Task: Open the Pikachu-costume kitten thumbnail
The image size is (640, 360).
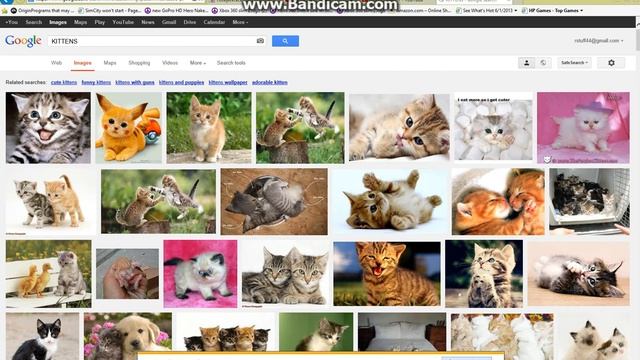Action: click(129, 128)
